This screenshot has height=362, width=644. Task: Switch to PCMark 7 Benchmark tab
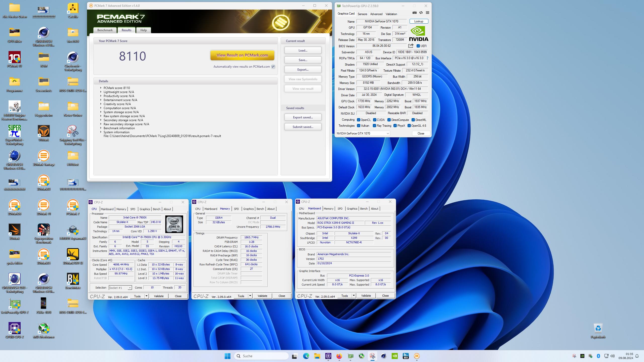(105, 30)
